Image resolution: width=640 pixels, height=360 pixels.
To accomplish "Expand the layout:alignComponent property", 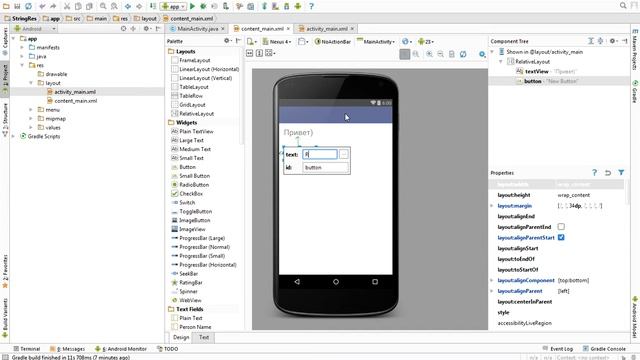I will 492,280.
